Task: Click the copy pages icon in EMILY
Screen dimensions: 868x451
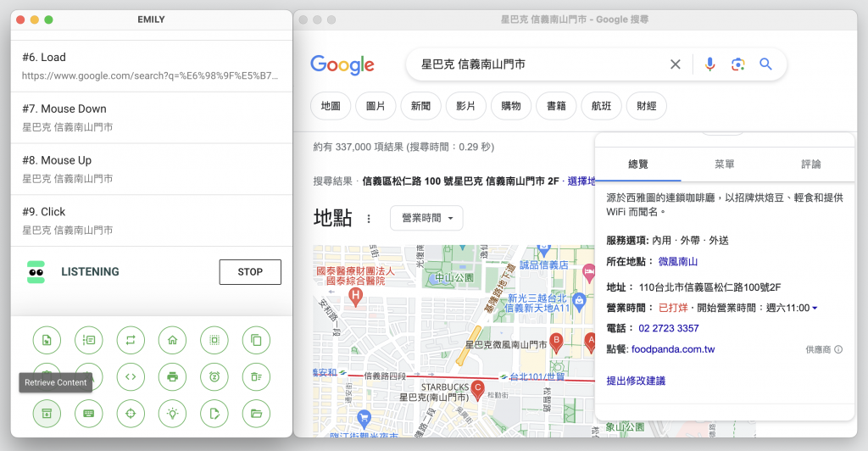Action: click(256, 340)
